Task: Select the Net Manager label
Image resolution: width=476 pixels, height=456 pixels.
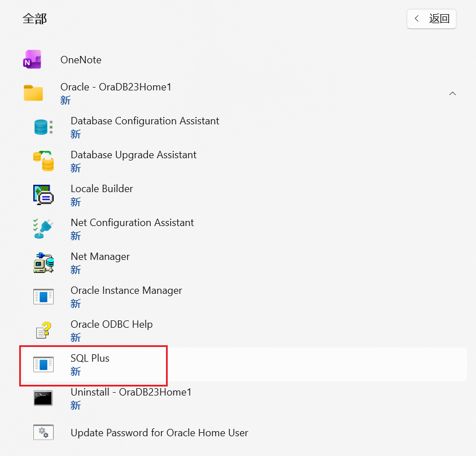Action: (100, 257)
